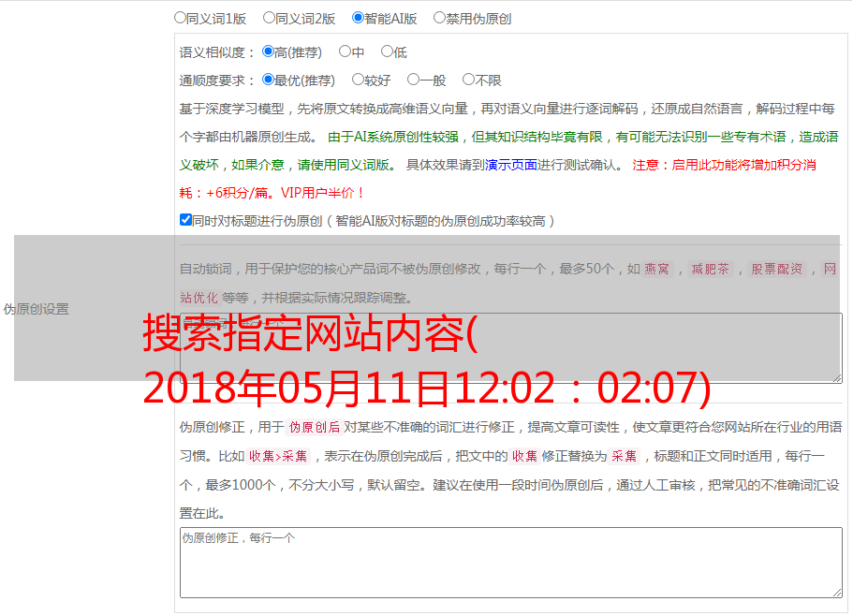Click into the 伪原创修正 textarea
The height and width of the screenshot is (616, 853).
point(511,563)
